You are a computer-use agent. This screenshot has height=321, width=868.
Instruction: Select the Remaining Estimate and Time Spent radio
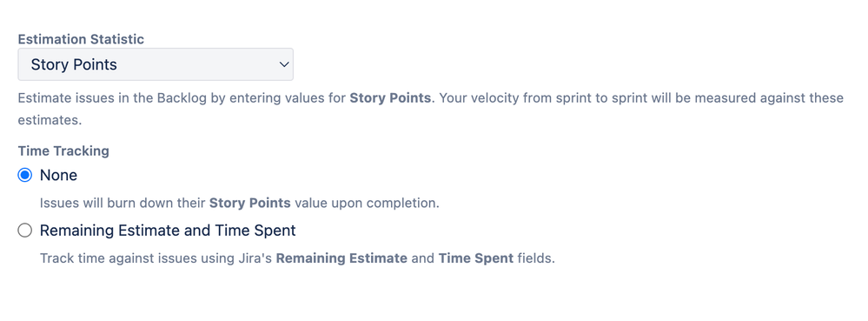coord(24,231)
